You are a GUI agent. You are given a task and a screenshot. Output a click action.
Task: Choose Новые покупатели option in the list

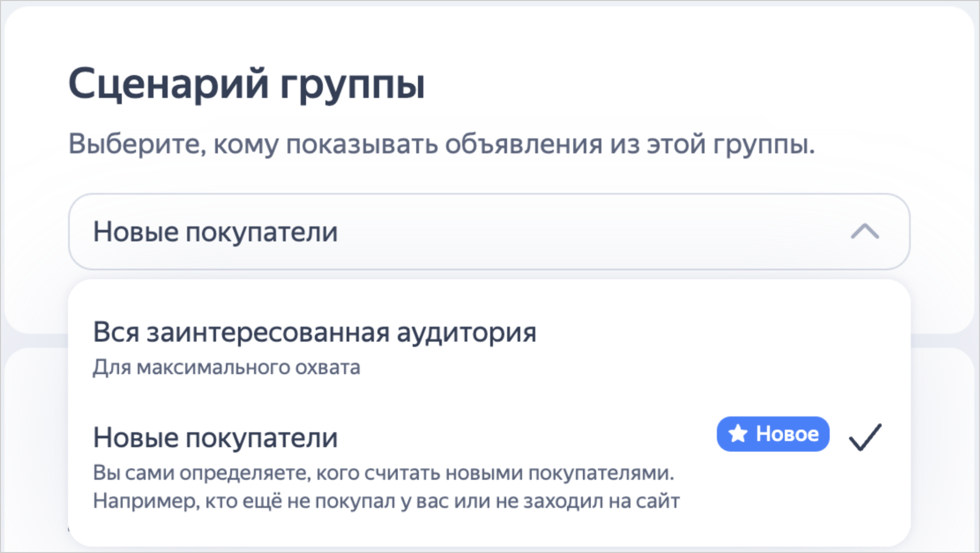pyautogui.click(x=215, y=438)
